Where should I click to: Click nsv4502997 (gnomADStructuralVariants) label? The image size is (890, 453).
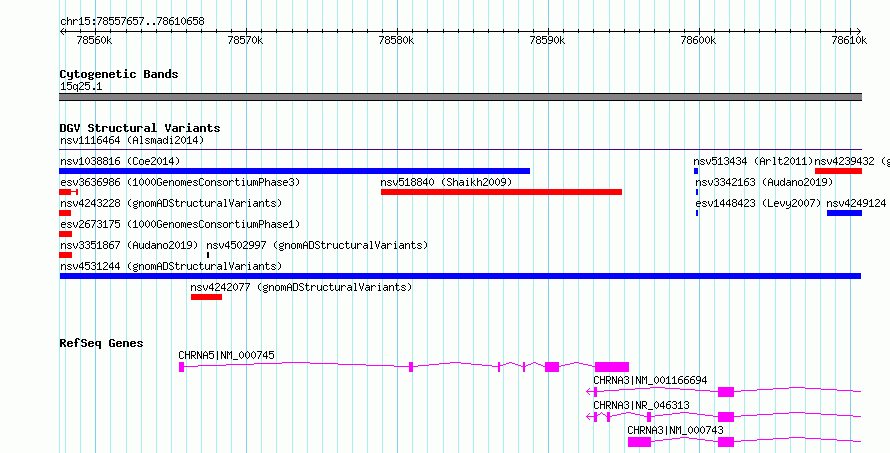317,245
